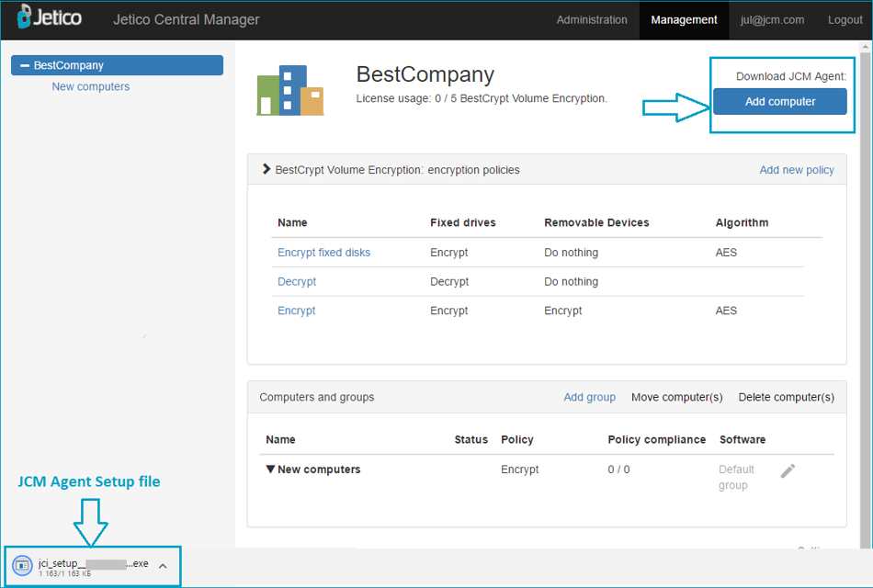This screenshot has height=588, width=873.
Task: Click License usage text
Action: (482, 98)
